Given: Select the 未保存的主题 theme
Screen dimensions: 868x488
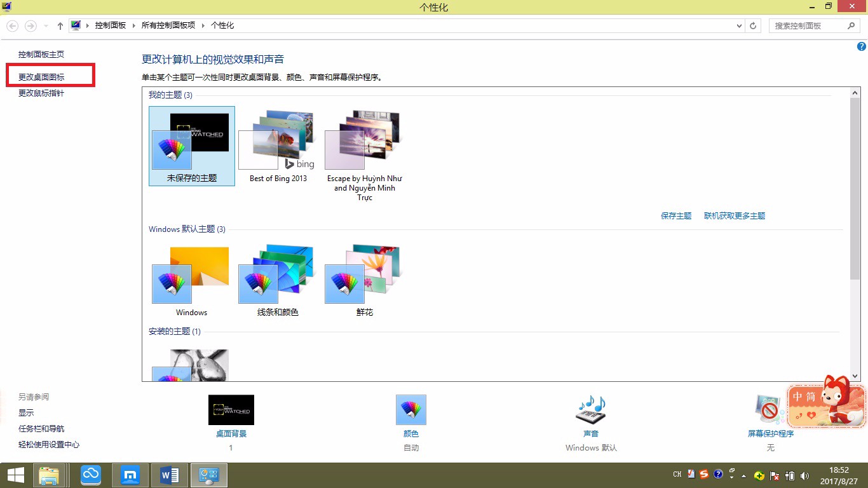Looking at the screenshot, I should pos(192,146).
